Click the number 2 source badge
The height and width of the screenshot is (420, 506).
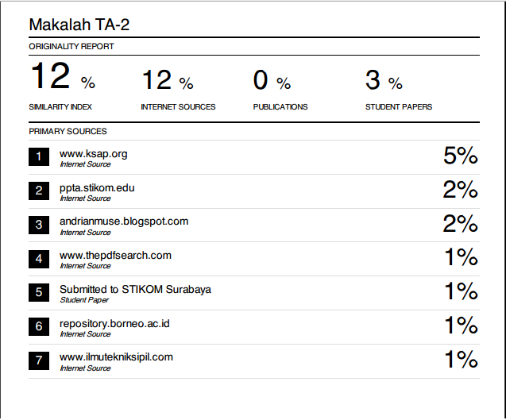point(38,191)
